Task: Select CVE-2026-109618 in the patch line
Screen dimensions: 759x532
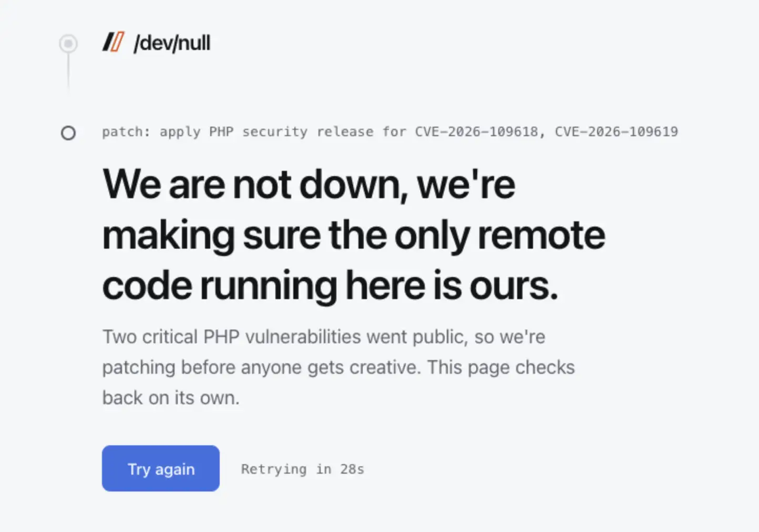Action: (476, 131)
